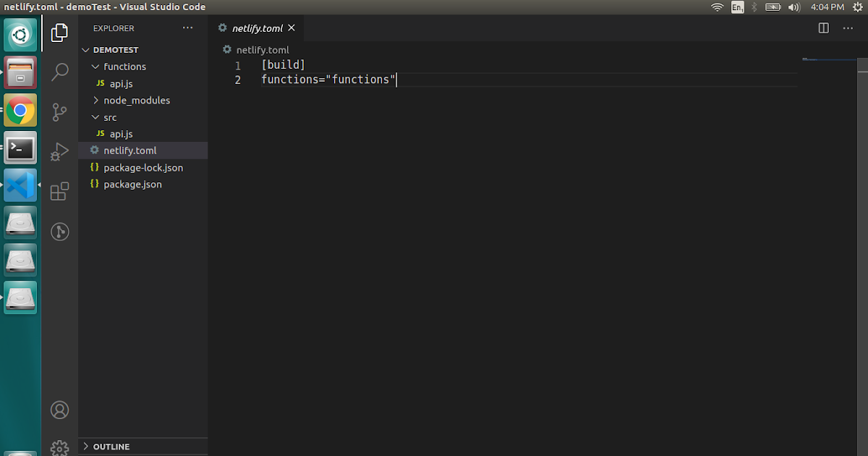Screen dimensions: 868x456
Task: Open the editor More Actions ellipsis
Action: (848, 28)
